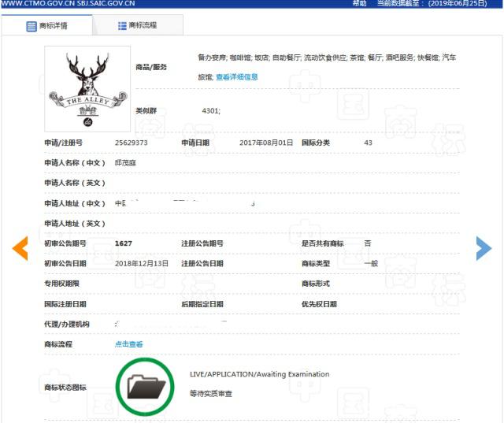504x423 pixels.
Task: Select announcement issue number 1627
Action: (124, 243)
